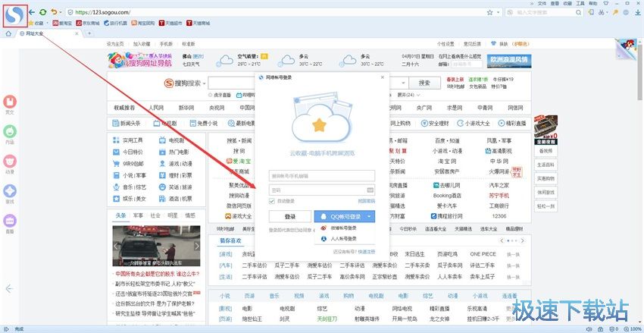Open the 实用工具 link

(x=133, y=140)
